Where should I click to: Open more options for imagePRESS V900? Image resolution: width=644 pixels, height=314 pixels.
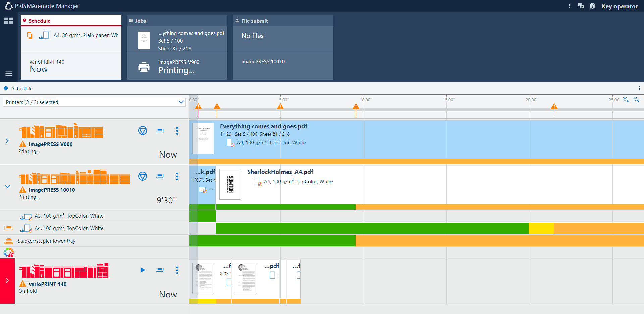(x=177, y=131)
